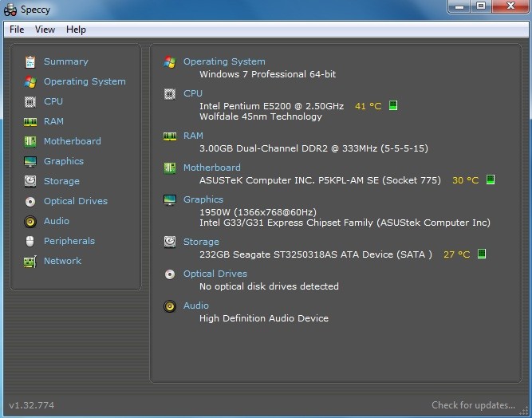Open the View menu
The width and height of the screenshot is (532, 418).
[45, 30]
